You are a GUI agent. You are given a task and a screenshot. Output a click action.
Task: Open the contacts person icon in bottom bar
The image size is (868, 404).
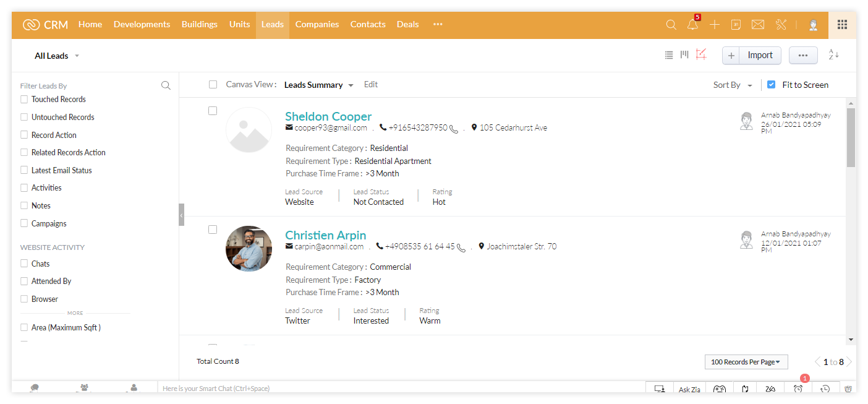click(x=133, y=389)
